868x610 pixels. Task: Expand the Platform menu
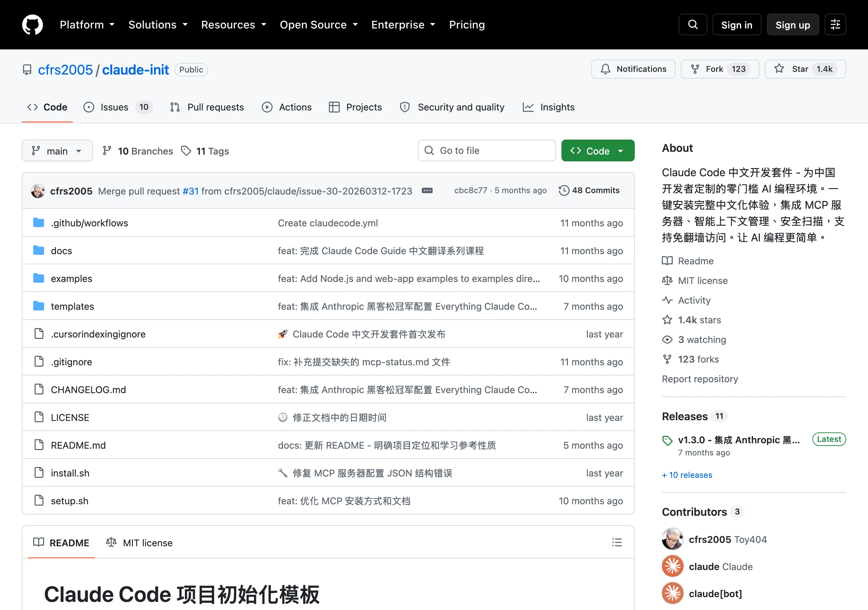pyautogui.click(x=87, y=24)
